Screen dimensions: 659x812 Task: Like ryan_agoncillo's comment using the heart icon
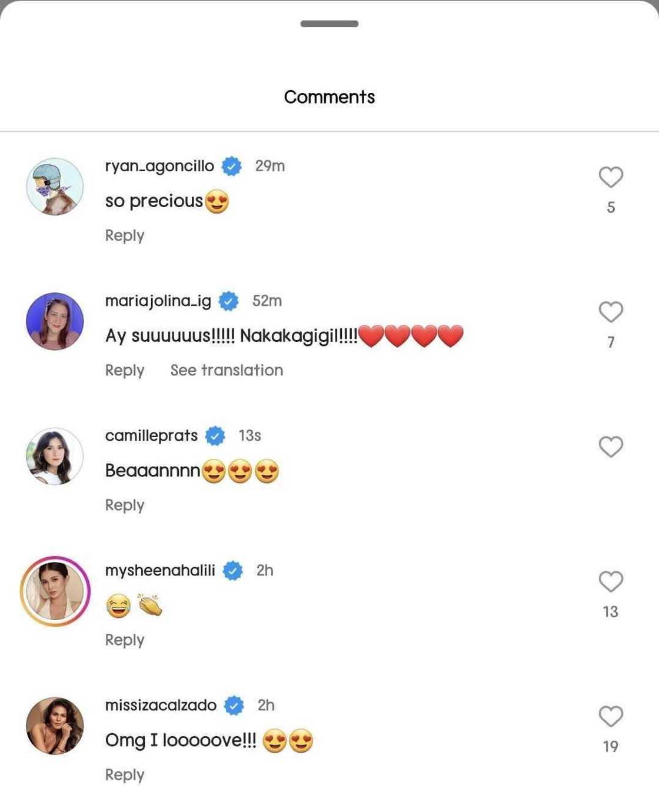(x=611, y=177)
